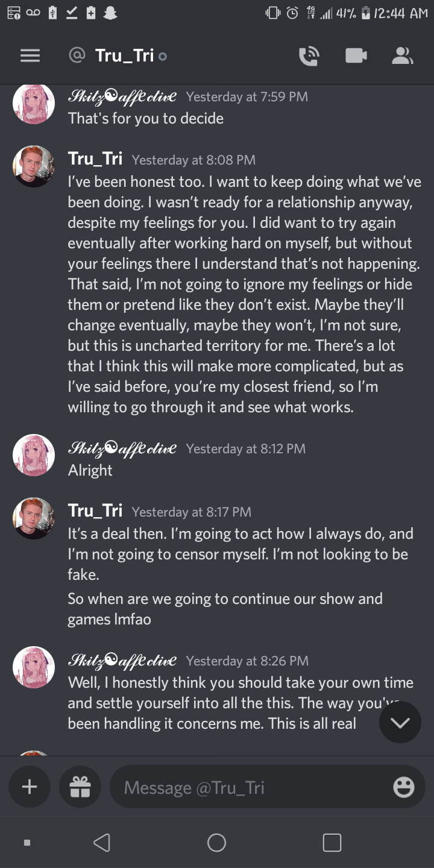Open the Nitro gift icon
Viewport: 434px width, 868px height.
point(80,787)
